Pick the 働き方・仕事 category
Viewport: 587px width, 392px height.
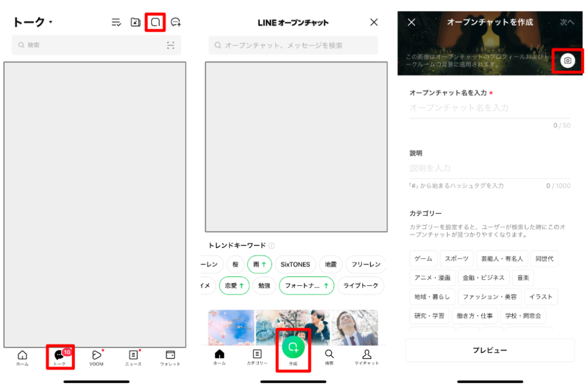click(475, 316)
